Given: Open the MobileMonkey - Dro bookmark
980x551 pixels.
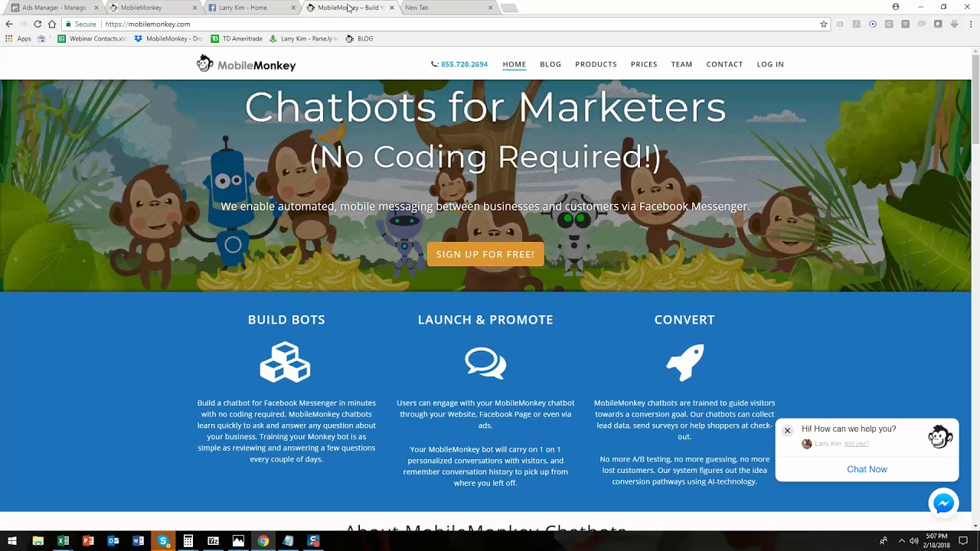Looking at the screenshot, I should coord(168,38).
